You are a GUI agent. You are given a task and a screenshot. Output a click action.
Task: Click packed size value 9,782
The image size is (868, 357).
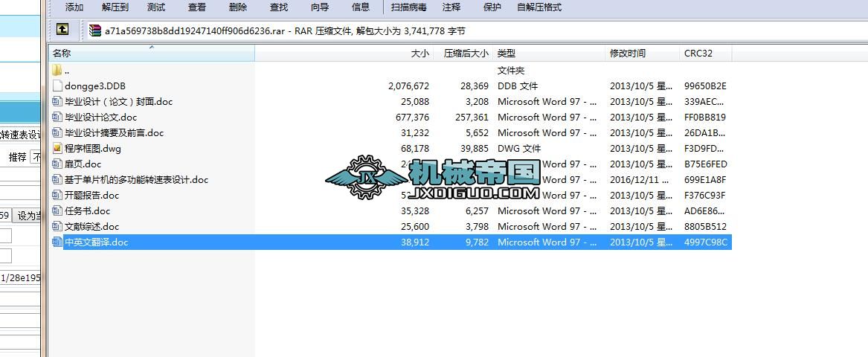tap(476, 242)
